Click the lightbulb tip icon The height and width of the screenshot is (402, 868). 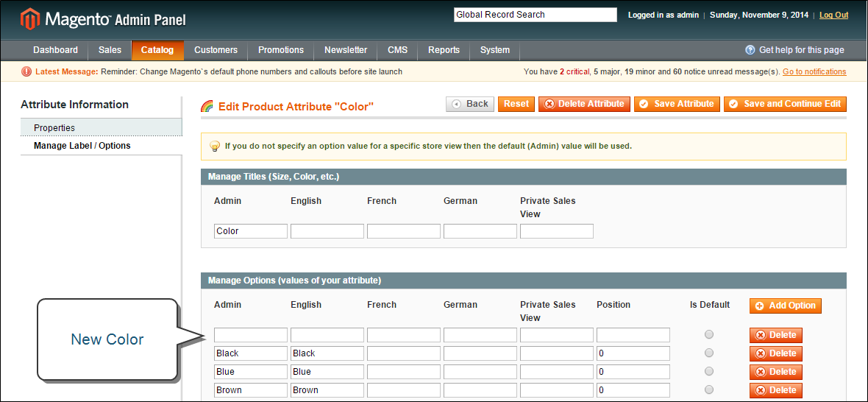click(215, 147)
